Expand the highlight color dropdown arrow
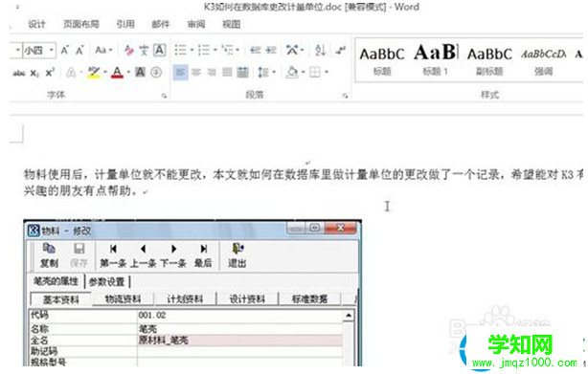 coord(105,73)
